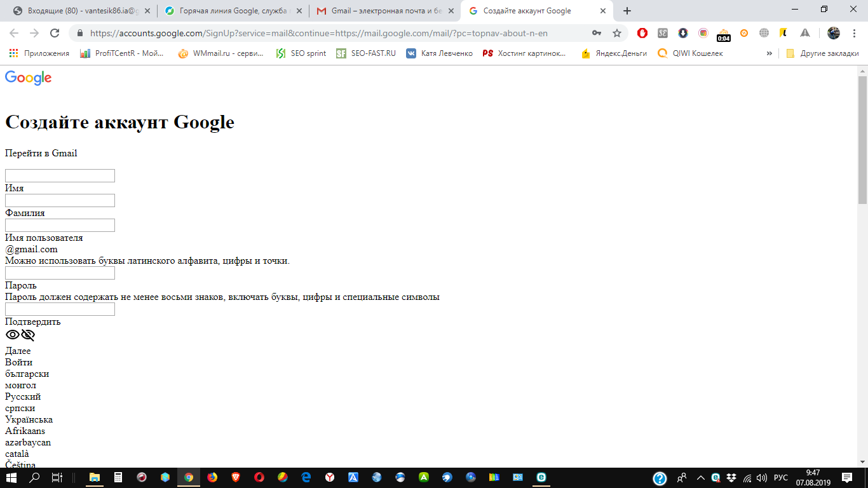Select català language
The image size is (868, 488).
[x=17, y=454]
